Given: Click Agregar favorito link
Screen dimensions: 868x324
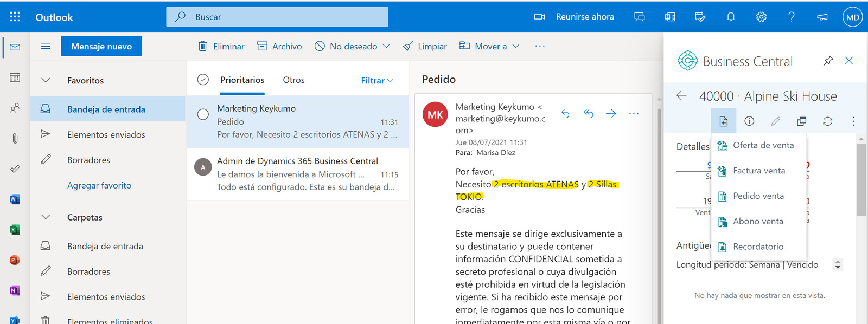Looking at the screenshot, I should tap(99, 185).
